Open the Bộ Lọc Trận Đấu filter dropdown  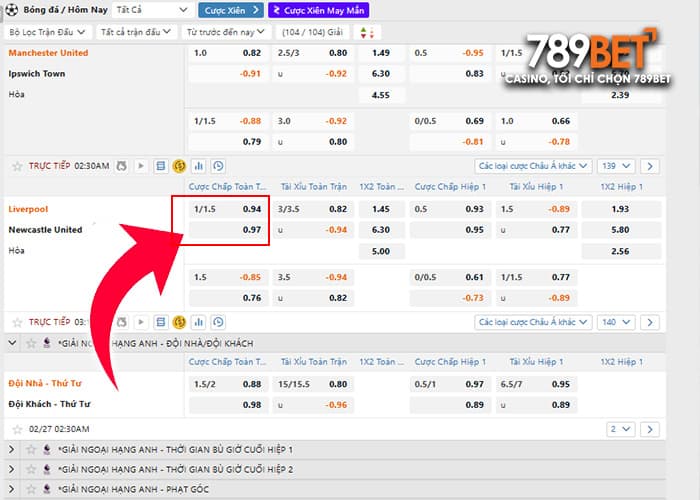pyautogui.click(x=47, y=32)
